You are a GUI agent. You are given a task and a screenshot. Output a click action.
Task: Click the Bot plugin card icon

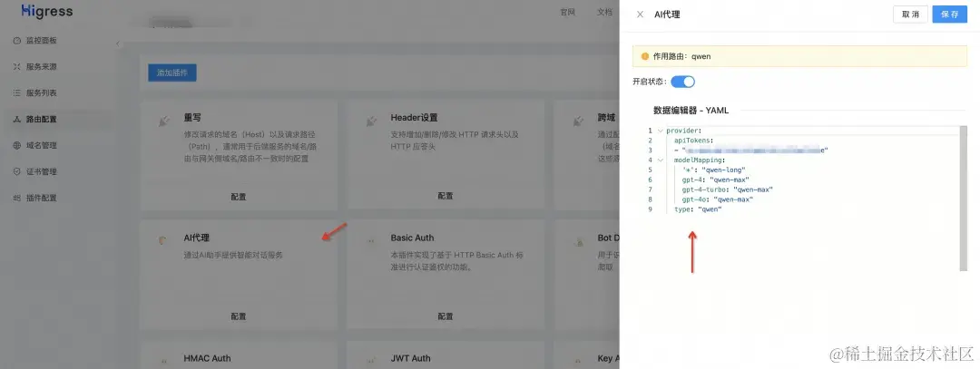click(x=579, y=241)
